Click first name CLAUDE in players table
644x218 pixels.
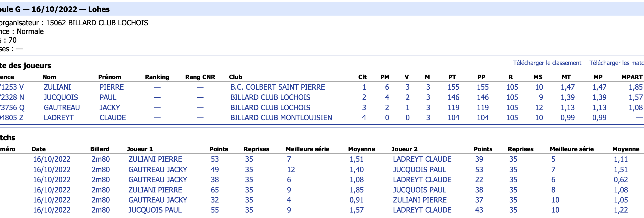(113, 117)
